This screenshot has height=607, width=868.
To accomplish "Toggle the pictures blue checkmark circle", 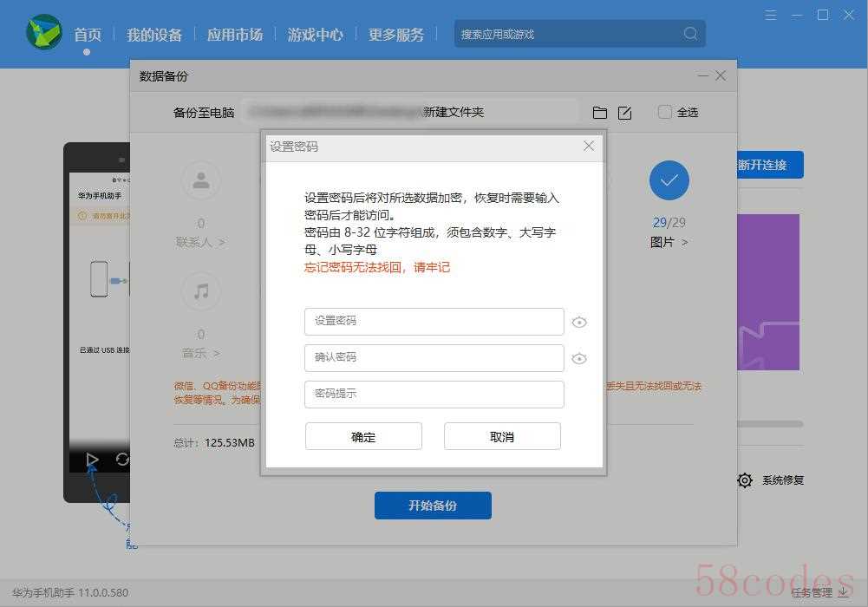I will (669, 180).
